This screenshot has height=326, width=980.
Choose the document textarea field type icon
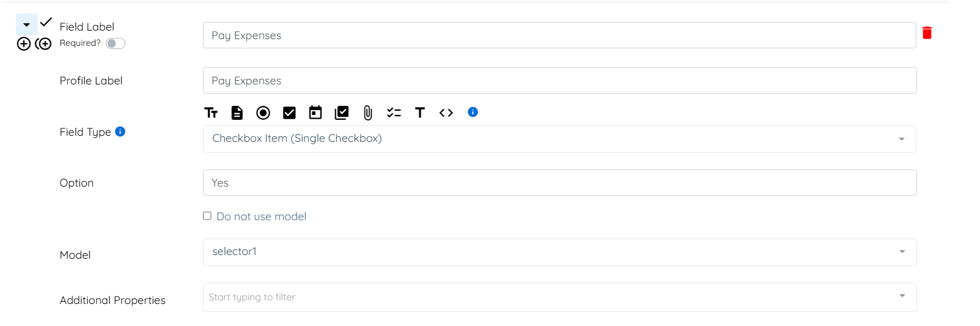click(x=237, y=113)
